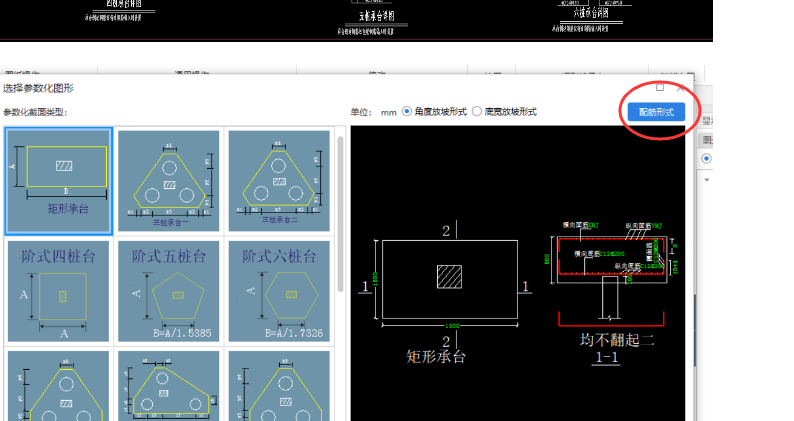794x421 pixels.
Task: Click the 横向面筋XMJ rebar label
Action: [x=580, y=225]
